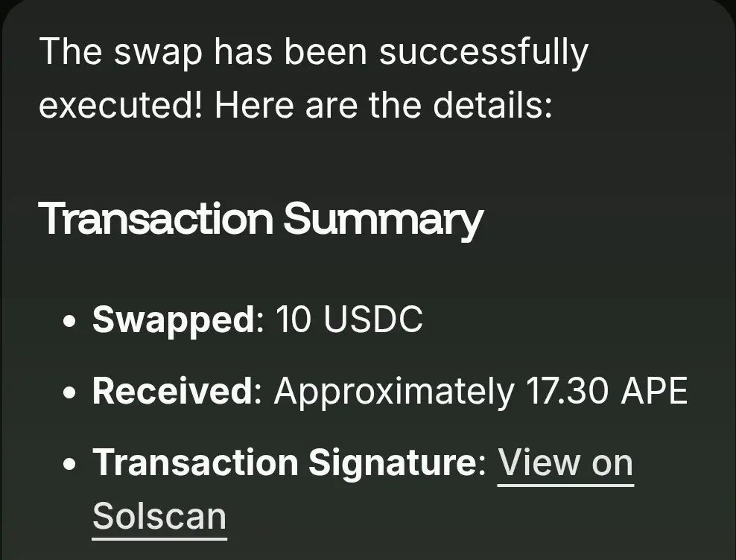The width and height of the screenshot is (736, 560).
Task: Click the word swap in the first sentence
Action: coord(158,54)
